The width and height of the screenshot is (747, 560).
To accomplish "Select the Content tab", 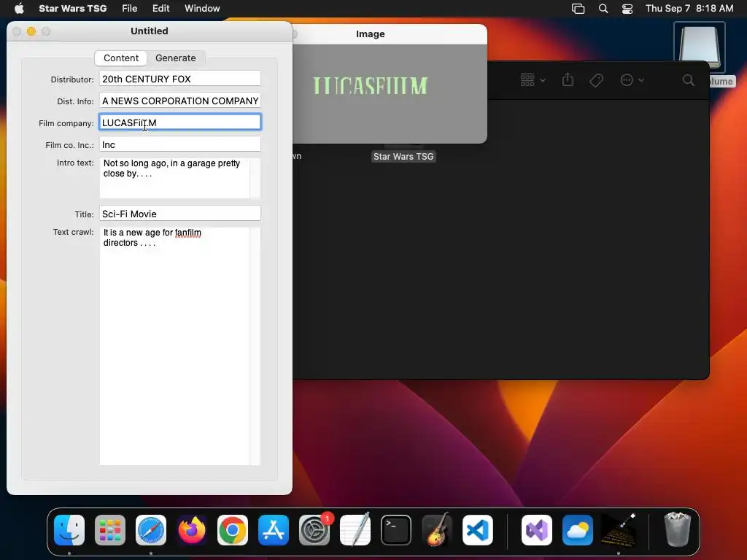I will pyautogui.click(x=121, y=58).
